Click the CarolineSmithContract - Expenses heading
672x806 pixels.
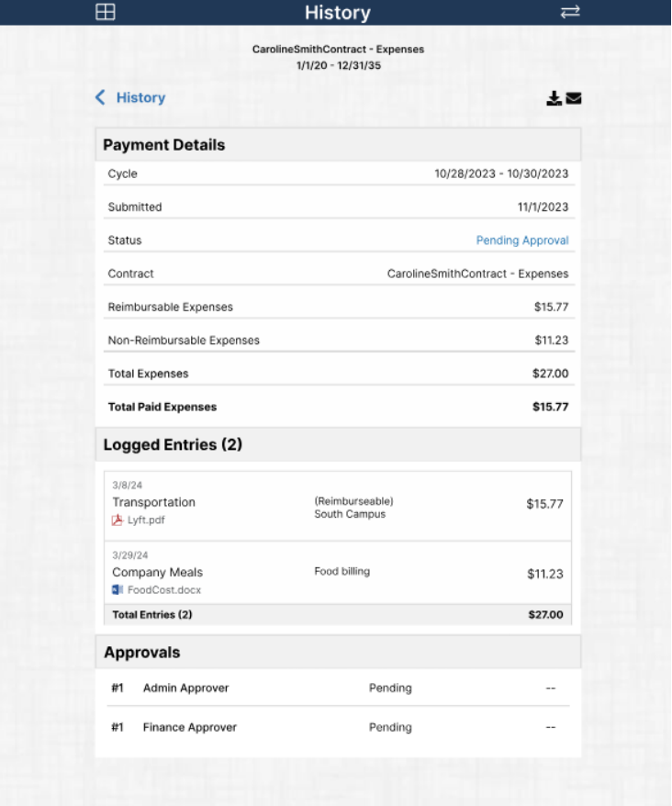point(338,50)
